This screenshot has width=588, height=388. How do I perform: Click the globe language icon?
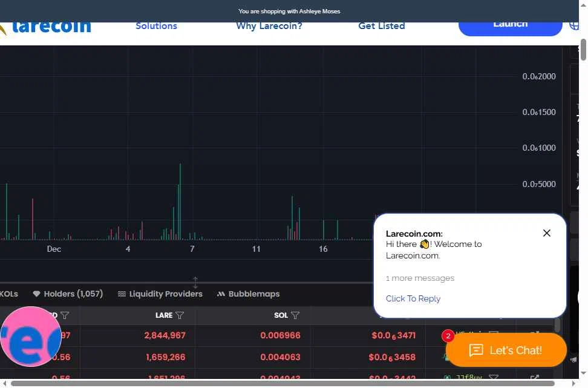coord(573,25)
